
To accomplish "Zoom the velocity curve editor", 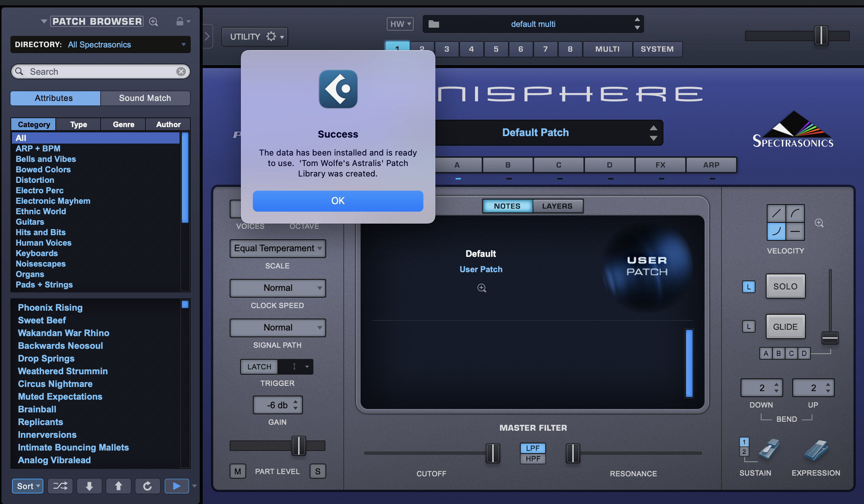I will click(x=819, y=223).
